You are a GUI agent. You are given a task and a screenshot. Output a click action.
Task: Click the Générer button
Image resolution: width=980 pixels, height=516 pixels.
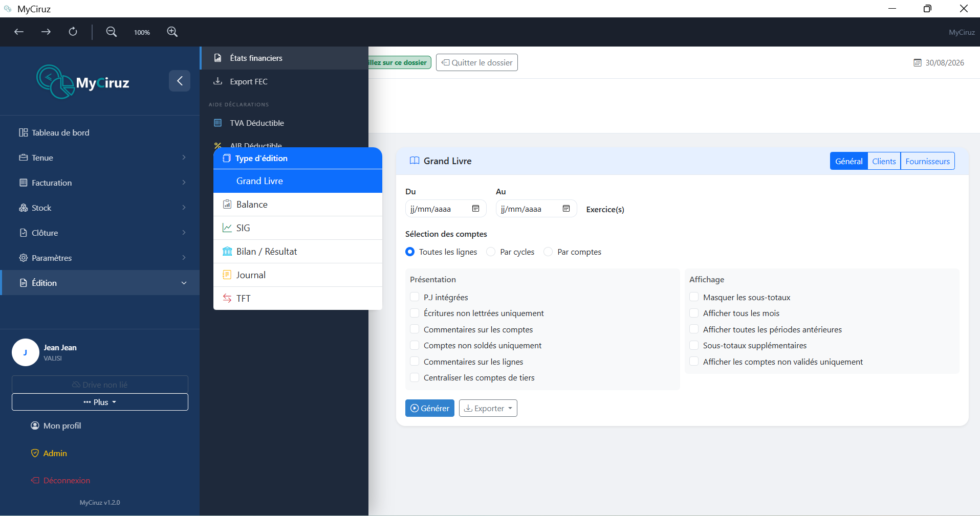click(x=430, y=408)
